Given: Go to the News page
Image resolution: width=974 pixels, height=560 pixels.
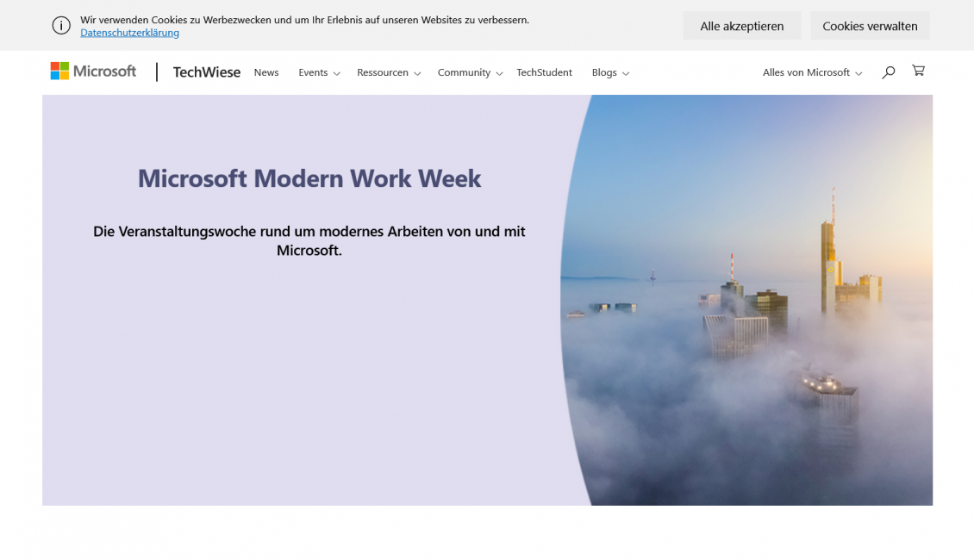Looking at the screenshot, I should (266, 72).
